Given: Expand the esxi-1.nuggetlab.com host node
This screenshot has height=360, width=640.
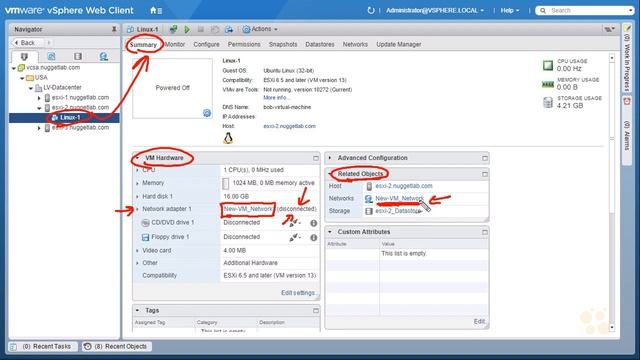Looking at the screenshot, I should tap(39, 98).
